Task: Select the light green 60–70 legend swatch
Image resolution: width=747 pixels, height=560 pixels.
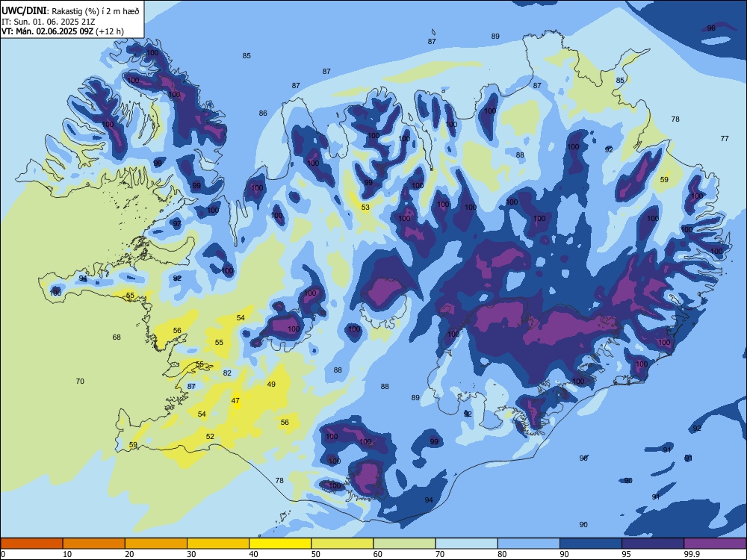Action: [404, 544]
